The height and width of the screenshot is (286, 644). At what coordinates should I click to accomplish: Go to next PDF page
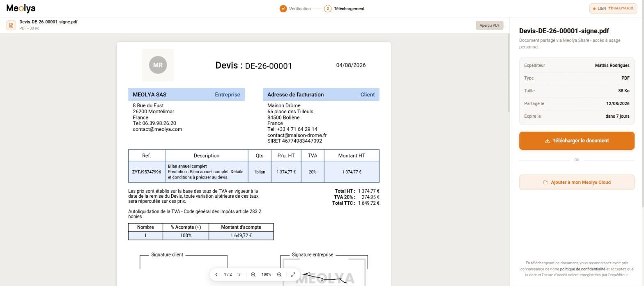tap(239, 275)
